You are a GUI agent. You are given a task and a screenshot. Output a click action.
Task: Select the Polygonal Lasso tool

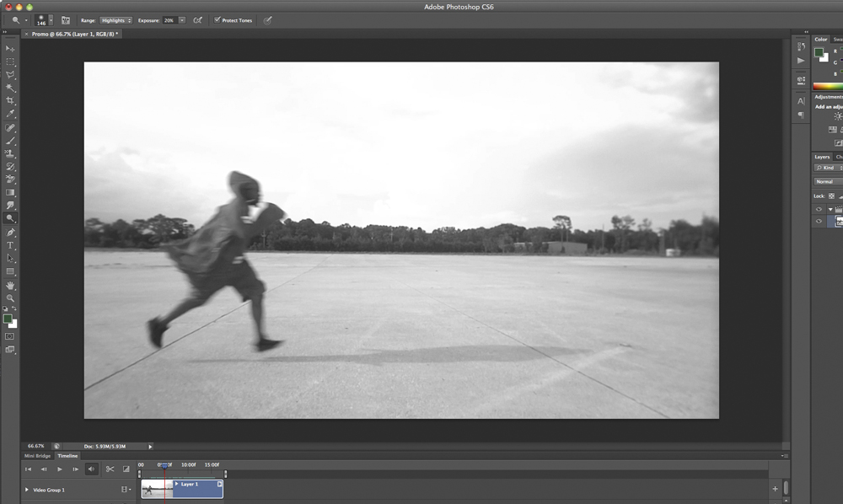pos(10,75)
